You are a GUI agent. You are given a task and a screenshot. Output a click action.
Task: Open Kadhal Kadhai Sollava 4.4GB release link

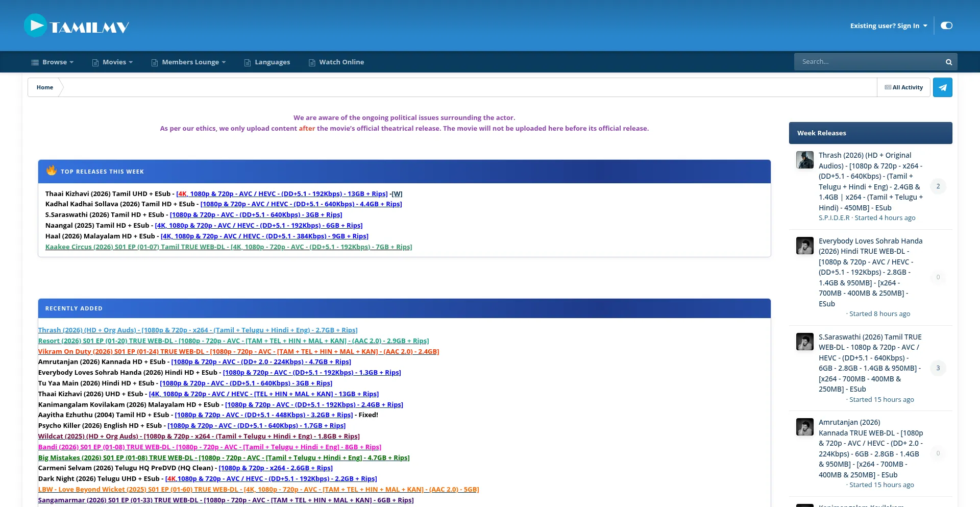click(301, 204)
